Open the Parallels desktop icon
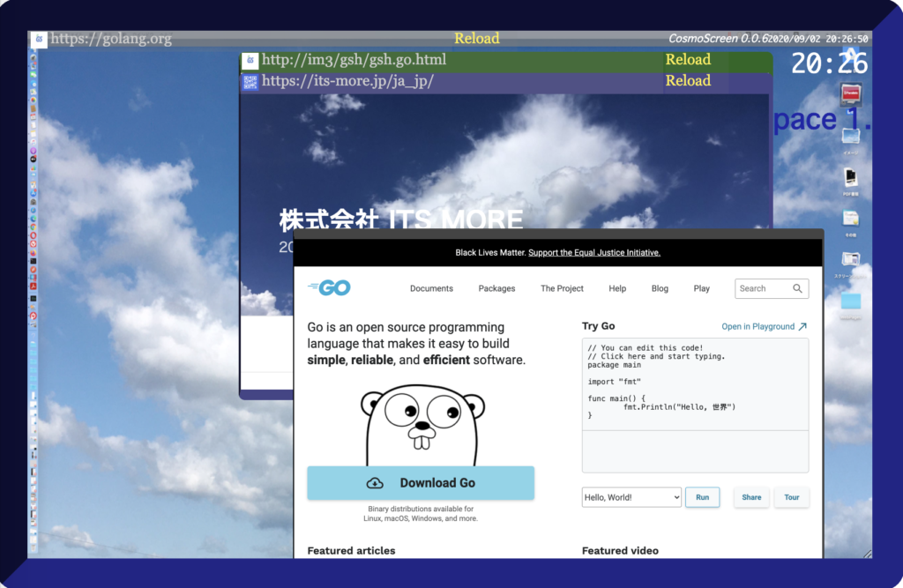This screenshot has height=588, width=903. pyautogui.click(x=850, y=94)
